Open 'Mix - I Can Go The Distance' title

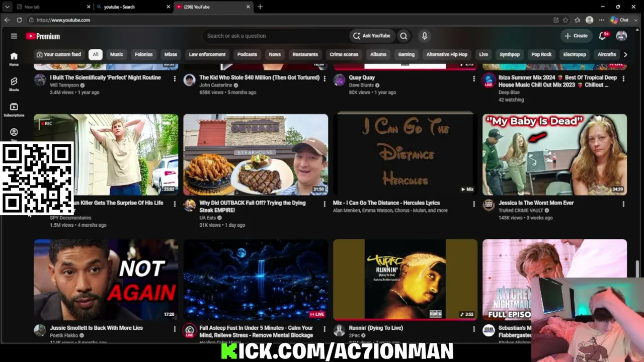pos(386,203)
